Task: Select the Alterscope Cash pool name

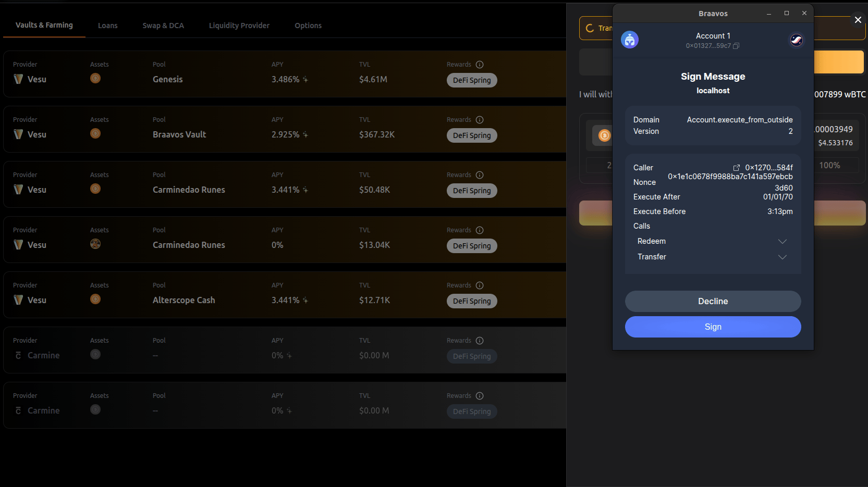Action: click(x=184, y=300)
